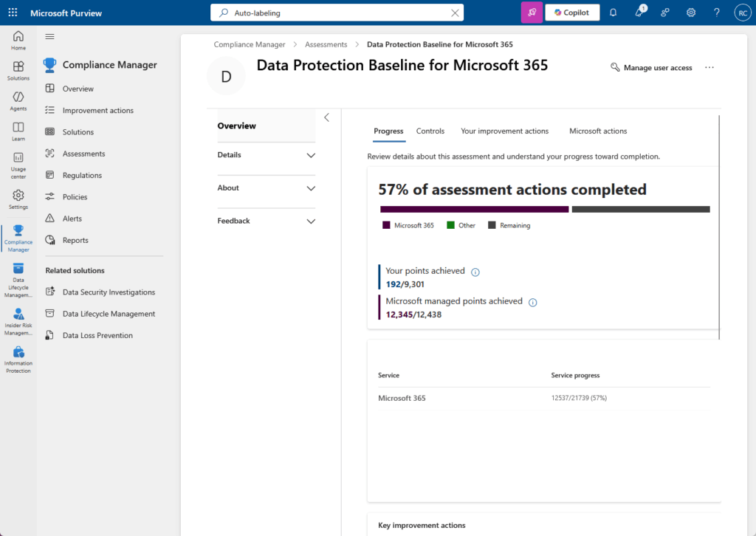Click the gray Remaining progress bar segment
The height and width of the screenshot is (536, 756).
click(641, 209)
